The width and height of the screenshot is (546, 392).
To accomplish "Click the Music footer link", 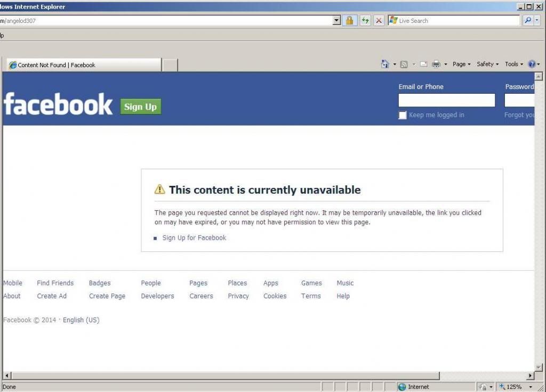I will pyautogui.click(x=345, y=283).
